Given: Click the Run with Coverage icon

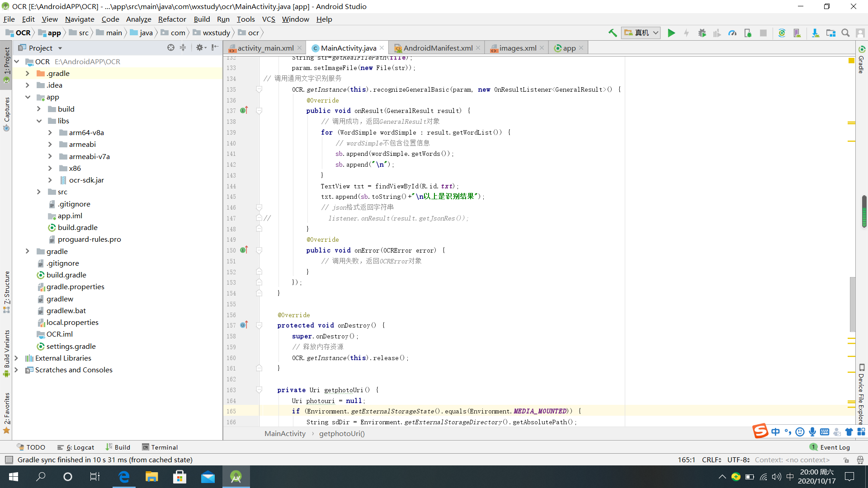Looking at the screenshot, I should pyautogui.click(x=717, y=33).
